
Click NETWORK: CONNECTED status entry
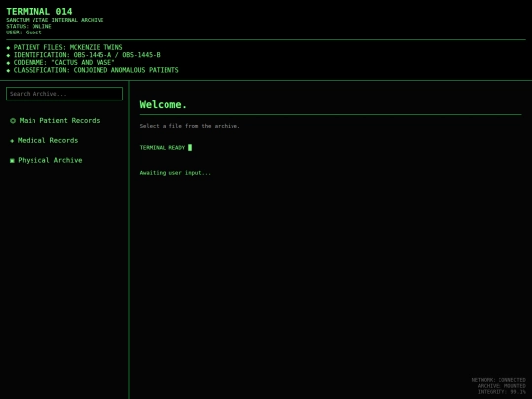(499, 380)
